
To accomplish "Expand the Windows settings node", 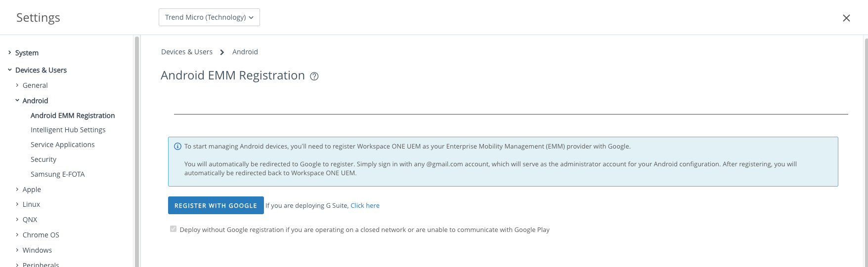I will click(17, 250).
